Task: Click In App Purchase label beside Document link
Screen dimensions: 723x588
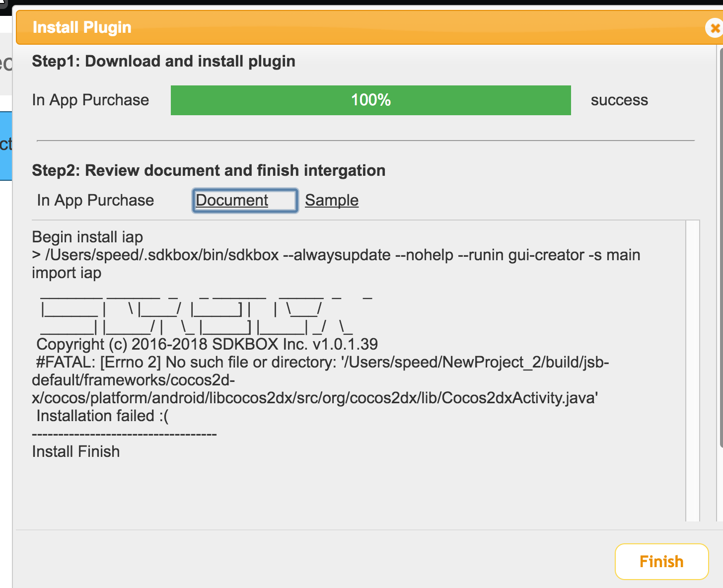Action: pos(95,201)
